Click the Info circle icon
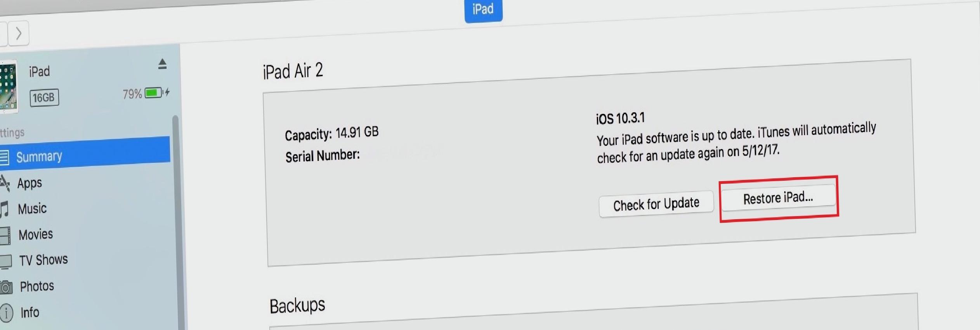Viewport: 980px width, 330px height. coord(7,313)
